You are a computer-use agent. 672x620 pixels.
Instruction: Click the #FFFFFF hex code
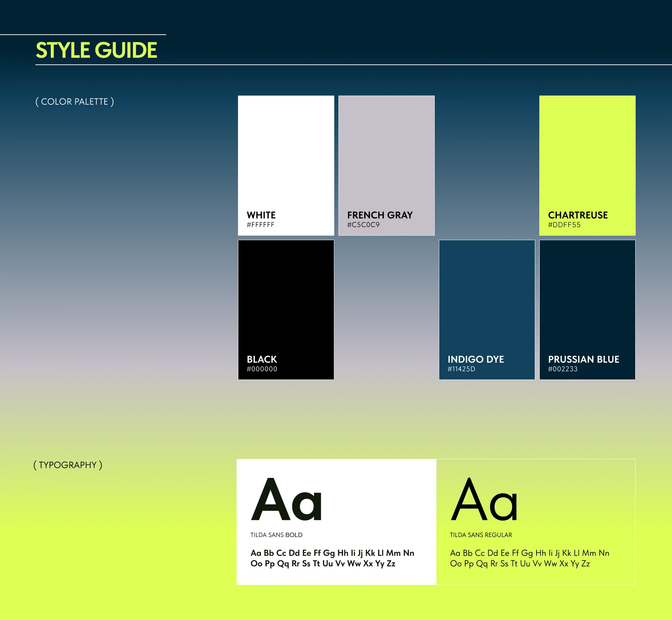coord(260,225)
